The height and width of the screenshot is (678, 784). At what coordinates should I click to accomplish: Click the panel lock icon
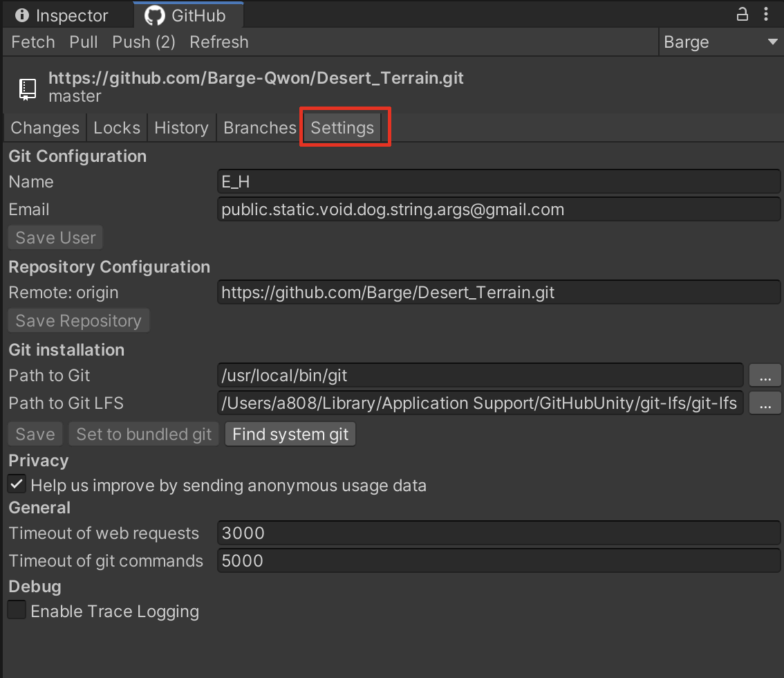click(x=742, y=15)
